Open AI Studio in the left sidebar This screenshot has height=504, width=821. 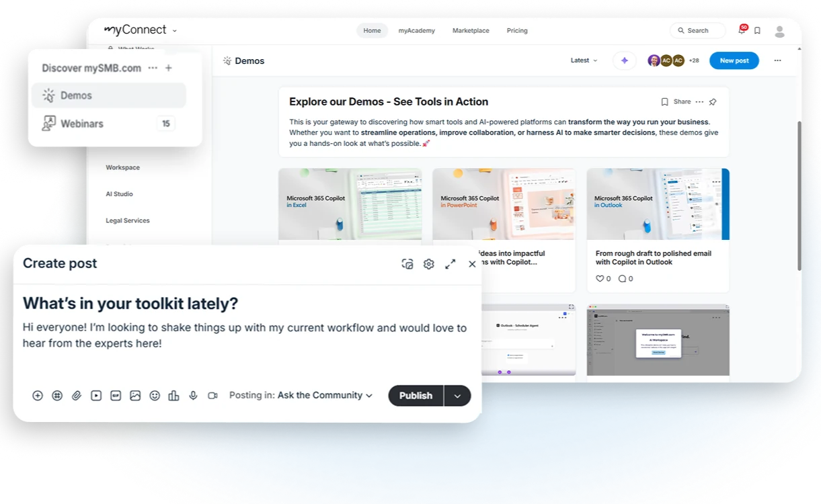[119, 194]
